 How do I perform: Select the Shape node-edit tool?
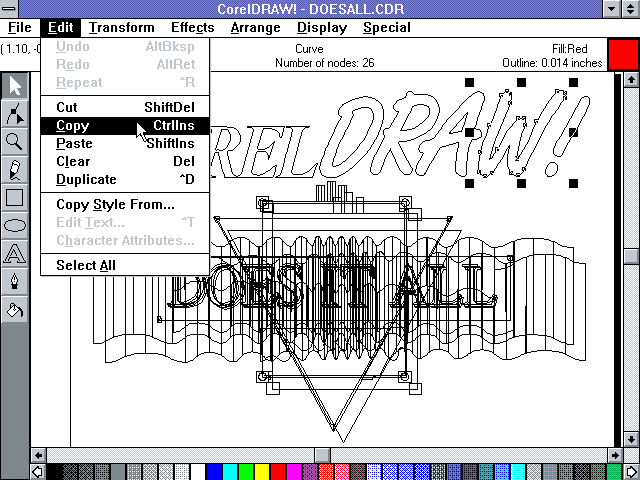(x=15, y=113)
